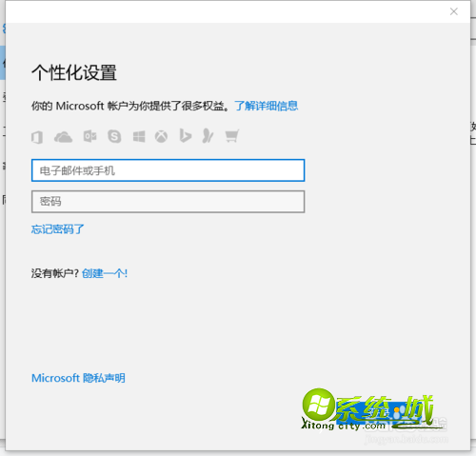Click the 忘记密码了 link
This screenshot has width=476, height=456.
click(x=58, y=228)
